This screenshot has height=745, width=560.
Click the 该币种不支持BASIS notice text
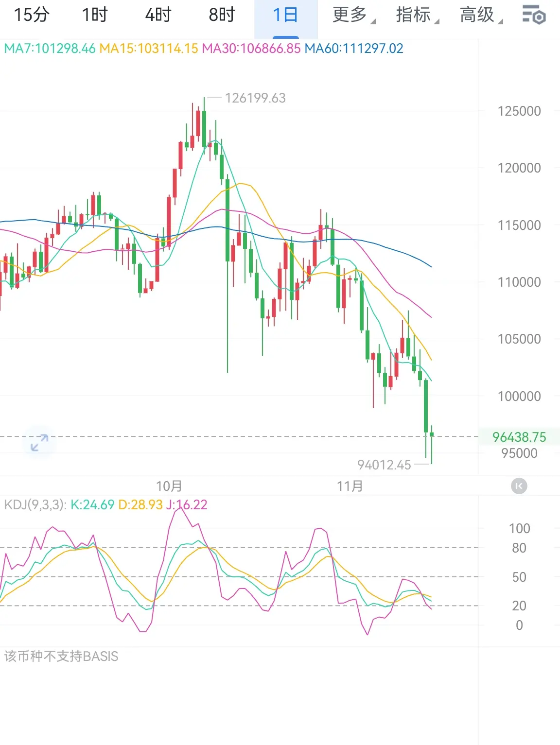[x=61, y=657]
